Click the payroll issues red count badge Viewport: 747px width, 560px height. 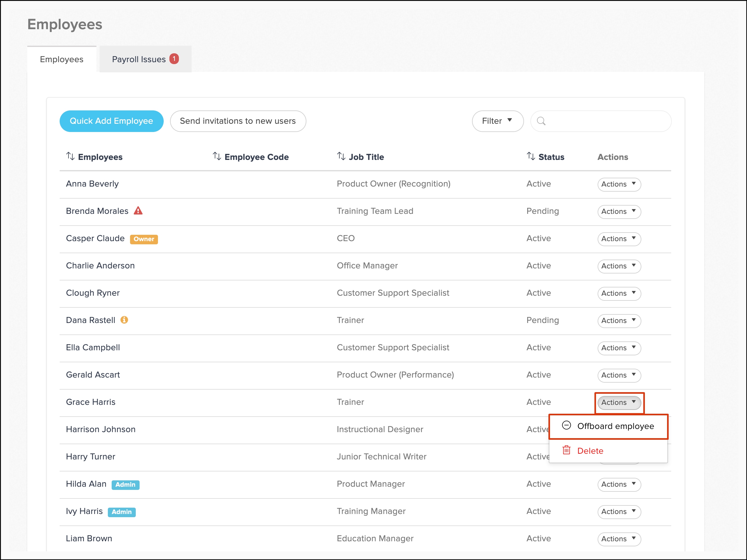[174, 59]
